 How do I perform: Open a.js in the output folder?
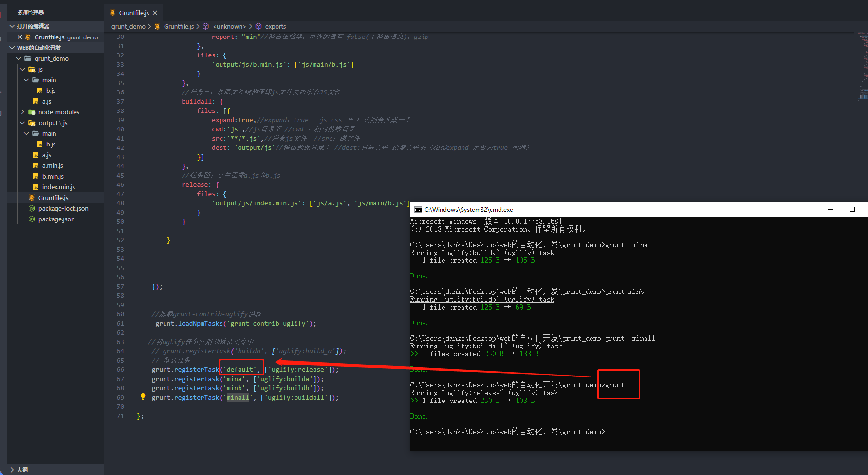click(x=47, y=155)
